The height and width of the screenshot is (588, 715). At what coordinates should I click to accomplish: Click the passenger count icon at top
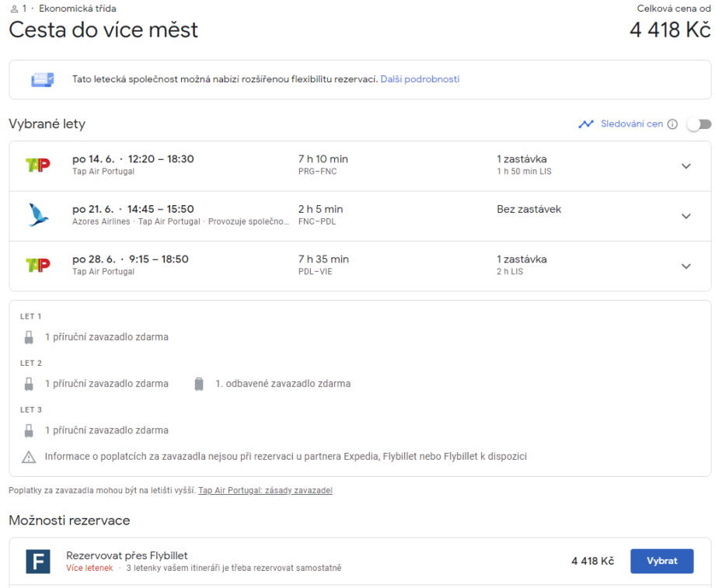(14, 9)
